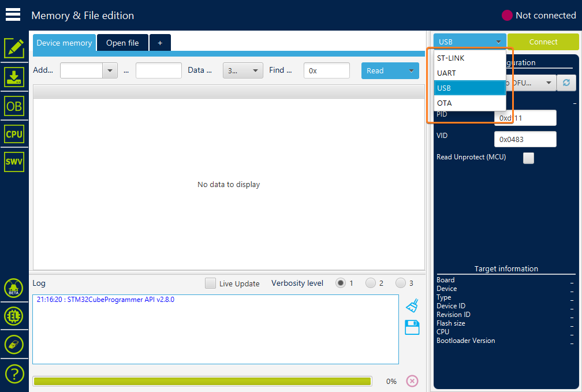
Task: Enable Read Unprotect (MCU) checkbox
Action: [x=528, y=158]
